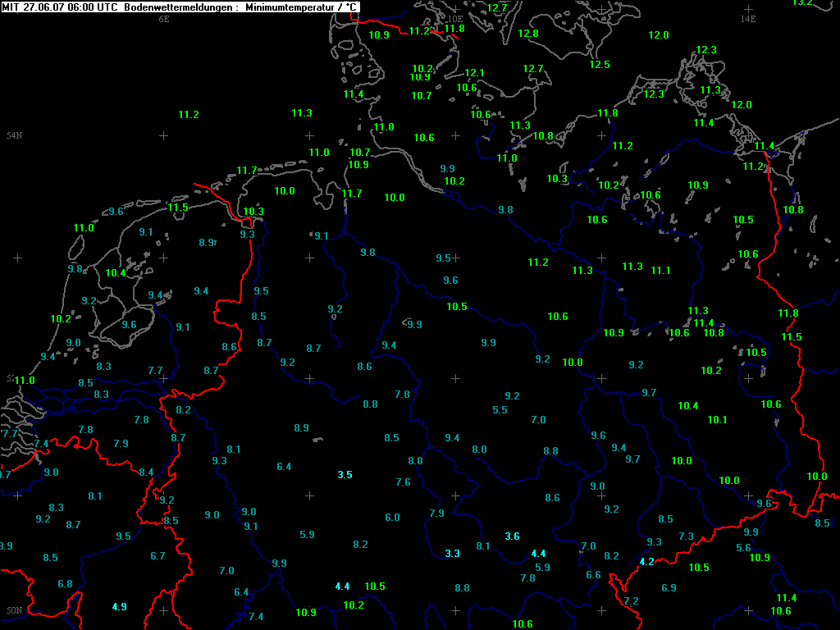Select the 10E longitude label
This screenshot has width=840, height=630.
(x=456, y=18)
